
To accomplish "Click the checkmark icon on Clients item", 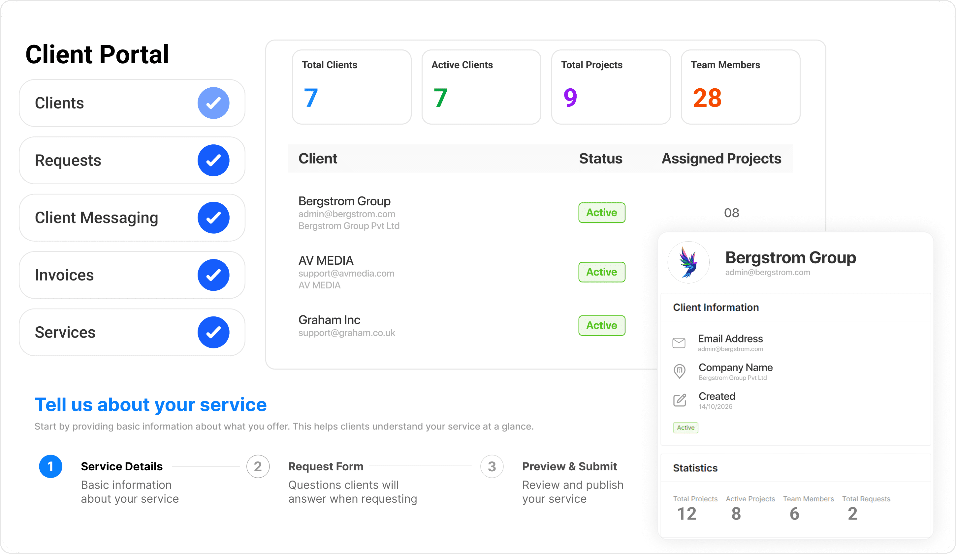I will tap(213, 103).
